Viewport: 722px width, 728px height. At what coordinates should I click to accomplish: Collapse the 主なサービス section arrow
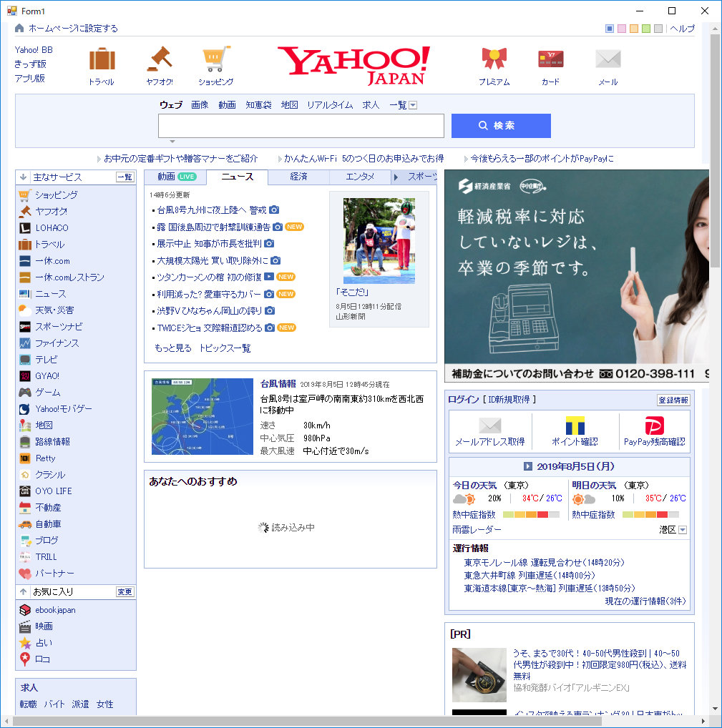click(x=23, y=177)
